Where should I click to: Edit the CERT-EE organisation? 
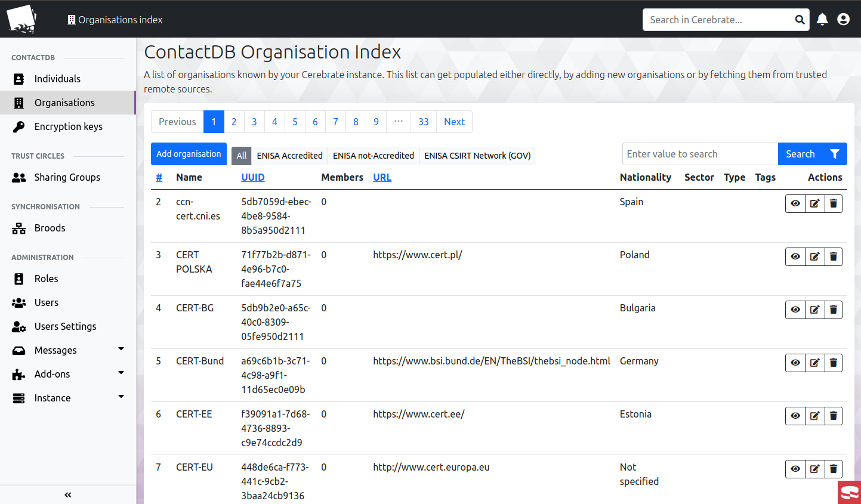coord(814,416)
